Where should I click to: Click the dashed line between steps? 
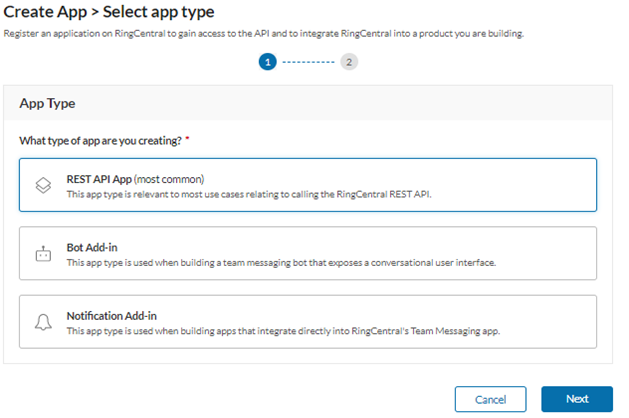[308, 62]
